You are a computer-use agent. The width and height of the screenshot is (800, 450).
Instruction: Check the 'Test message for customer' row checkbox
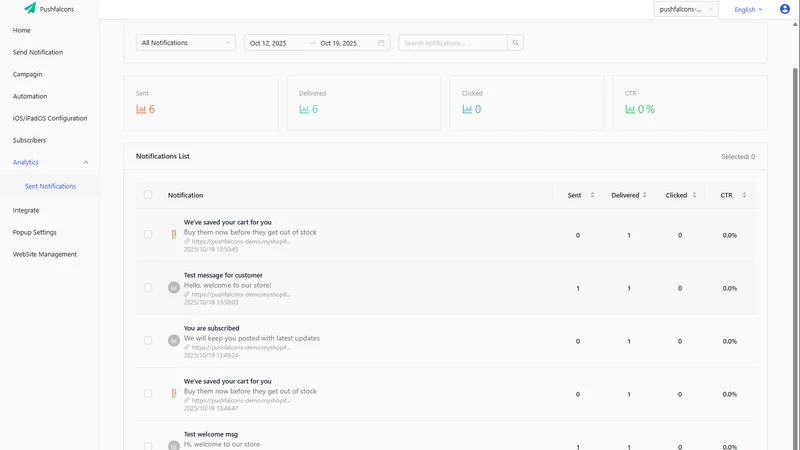click(148, 288)
